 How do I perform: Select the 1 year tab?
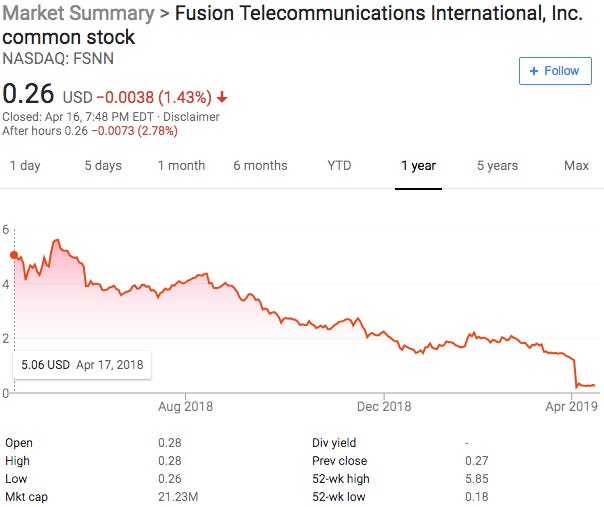pyautogui.click(x=418, y=166)
